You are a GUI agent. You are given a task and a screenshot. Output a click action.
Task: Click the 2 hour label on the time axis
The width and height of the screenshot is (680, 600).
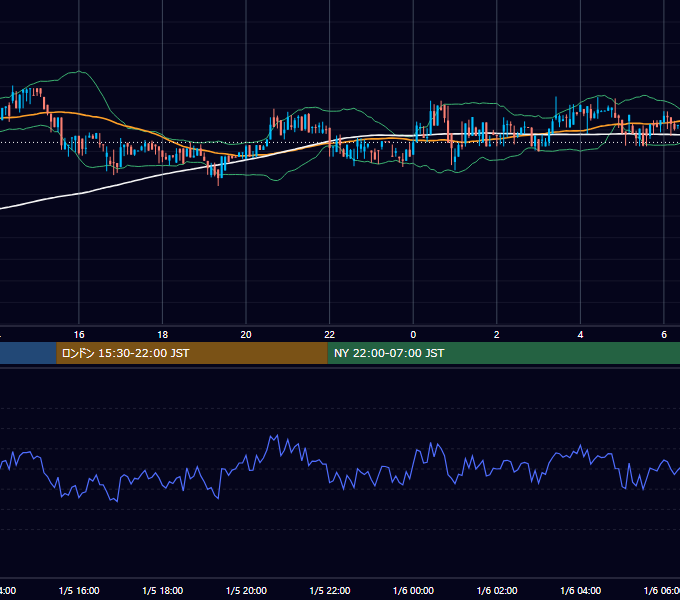click(x=497, y=335)
